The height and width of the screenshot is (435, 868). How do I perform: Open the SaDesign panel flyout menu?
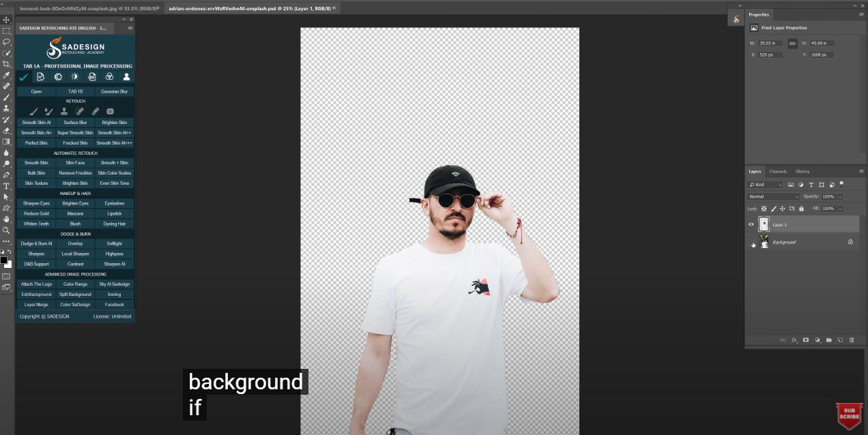(130, 28)
